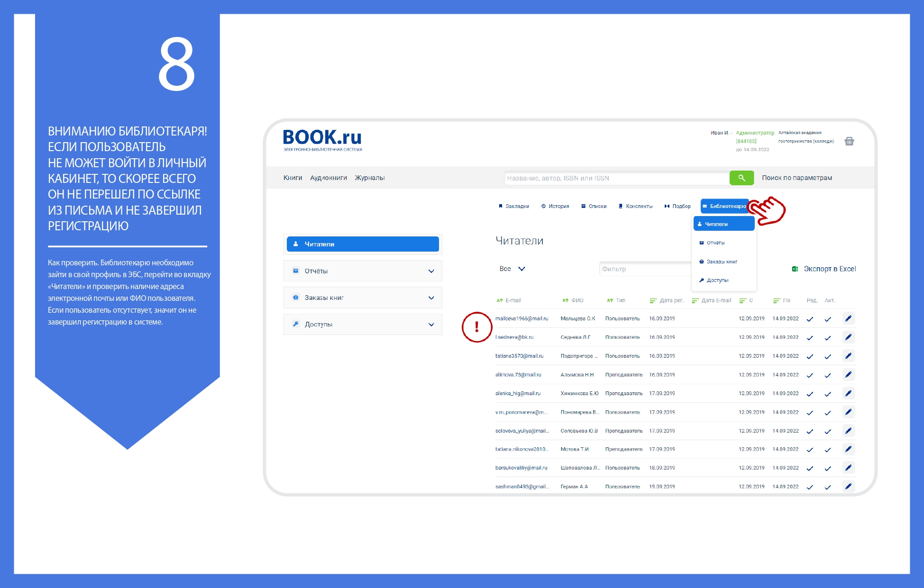Viewport: 924px width, 588px height.
Task: Sort table by E-mail column header
Action: pos(512,300)
